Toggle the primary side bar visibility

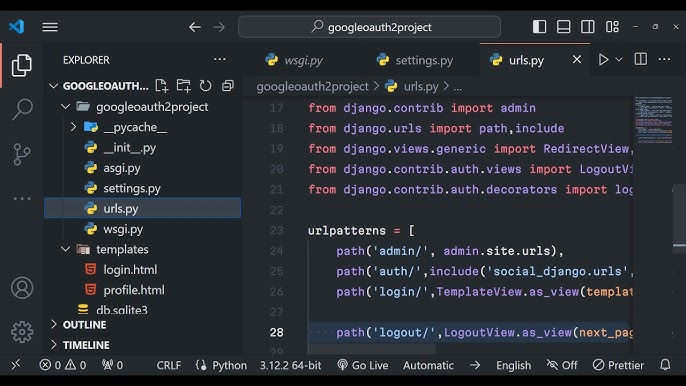pyautogui.click(x=539, y=27)
